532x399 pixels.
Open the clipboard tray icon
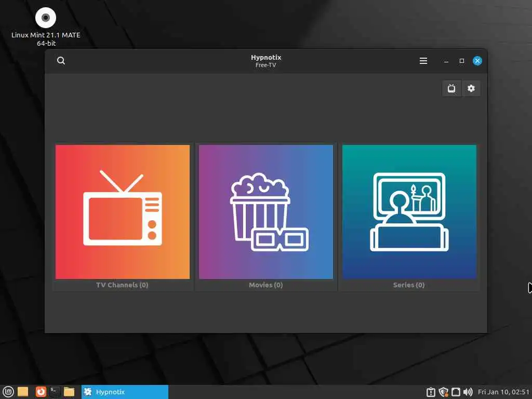pos(431,392)
